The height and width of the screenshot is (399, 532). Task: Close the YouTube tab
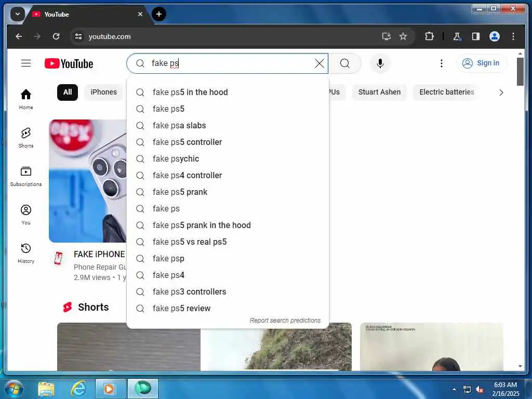[140, 14]
